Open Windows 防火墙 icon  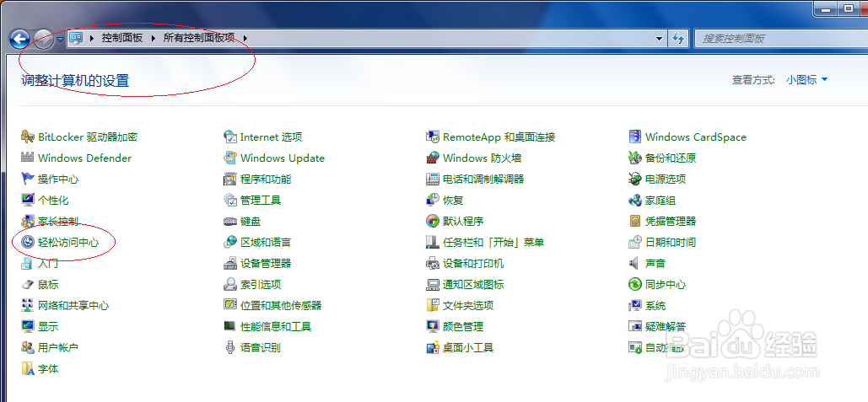point(433,158)
